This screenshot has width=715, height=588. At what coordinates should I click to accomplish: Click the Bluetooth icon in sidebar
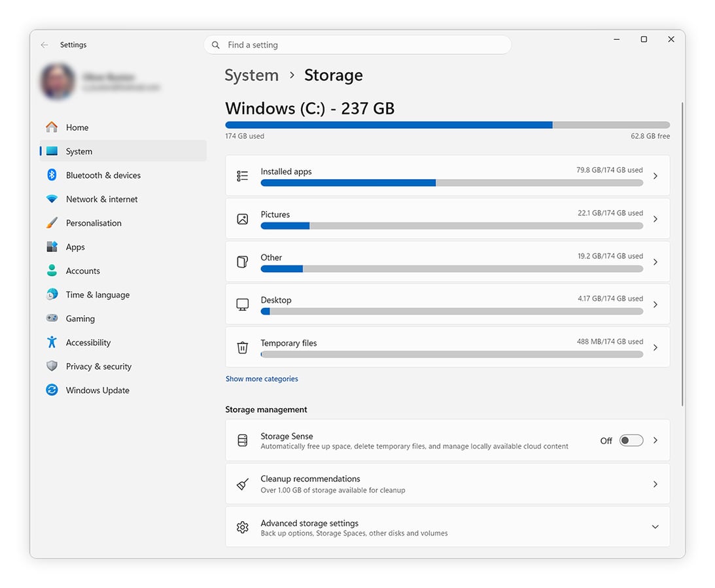(52, 175)
